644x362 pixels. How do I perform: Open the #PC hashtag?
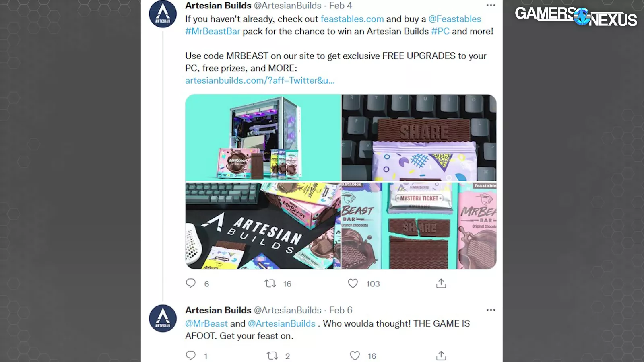(x=440, y=31)
